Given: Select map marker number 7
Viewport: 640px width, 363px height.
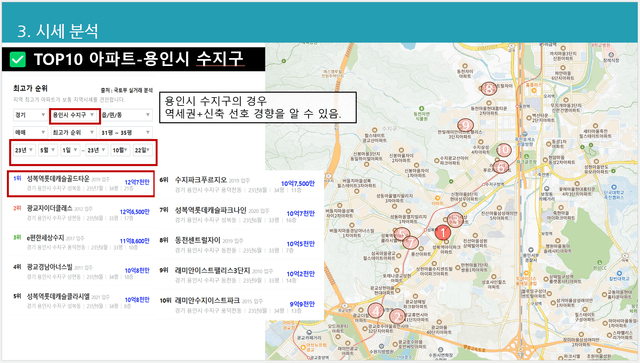Looking at the screenshot, I should pyautogui.click(x=411, y=243).
